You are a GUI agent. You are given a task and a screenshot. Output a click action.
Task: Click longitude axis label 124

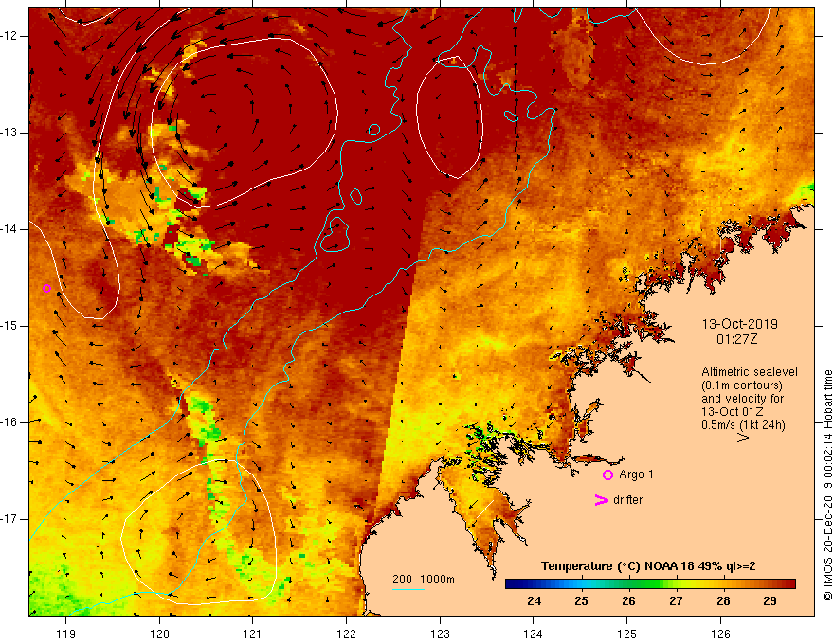tap(534, 634)
